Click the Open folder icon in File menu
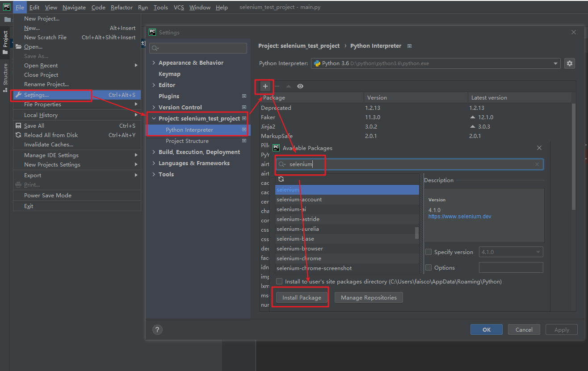Viewport: 588px width, 371px height. (x=18, y=46)
